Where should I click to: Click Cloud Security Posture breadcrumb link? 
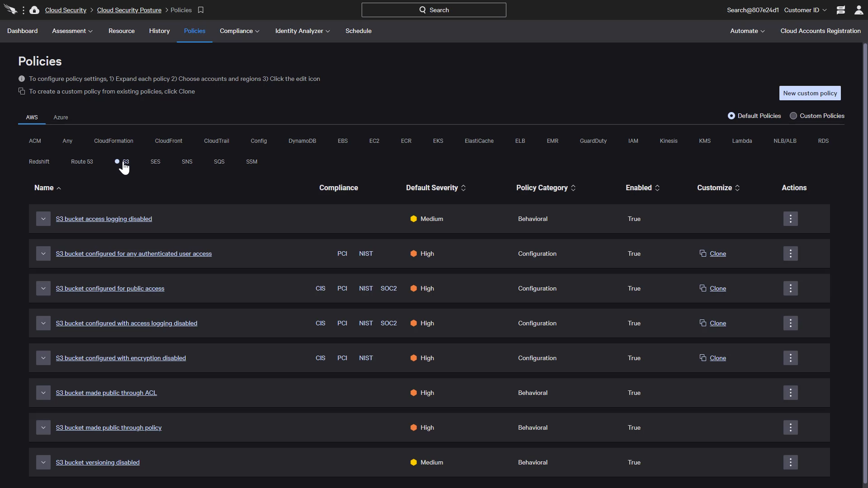pyautogui.click(x=129, y=10)
